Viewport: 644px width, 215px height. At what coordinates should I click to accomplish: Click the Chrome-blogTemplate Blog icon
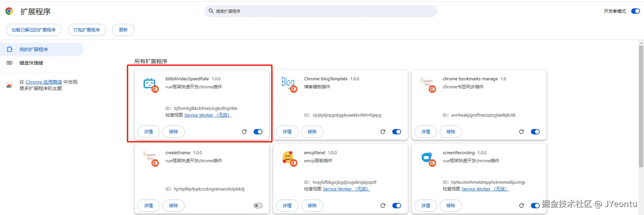(x=289, y=84)
